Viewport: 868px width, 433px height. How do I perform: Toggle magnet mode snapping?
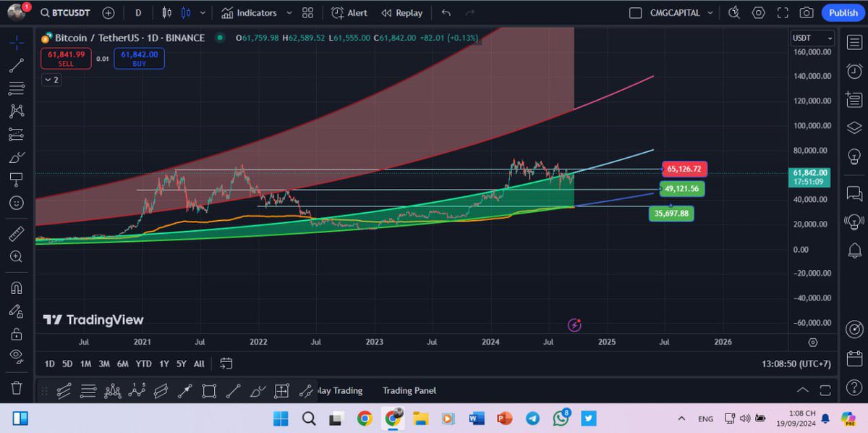pyautogui.click(x=17, y=287)
